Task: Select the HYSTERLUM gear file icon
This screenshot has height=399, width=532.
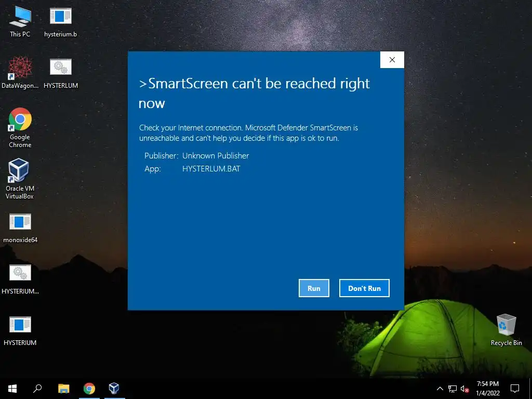Action: [x=61, y=73]
